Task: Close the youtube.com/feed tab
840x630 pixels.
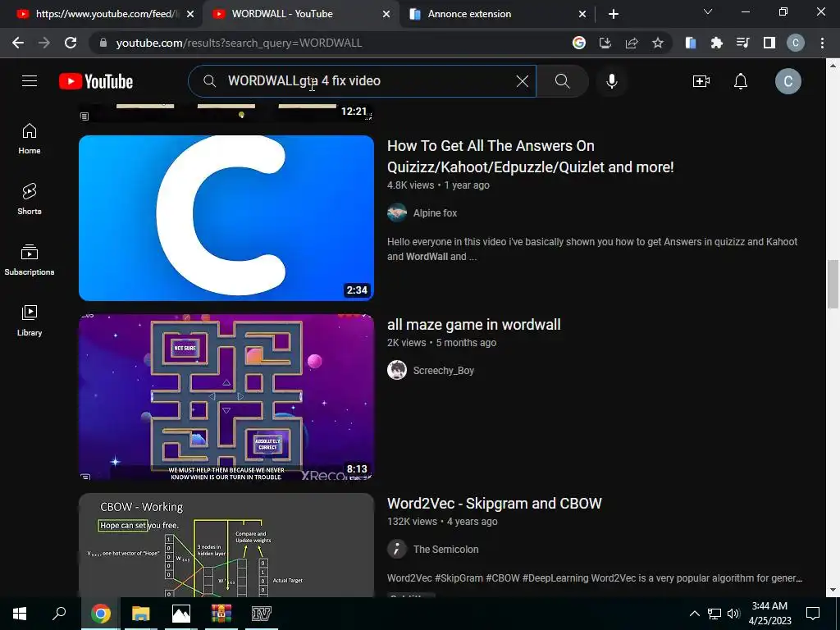Action: click(x=190, y=14)
